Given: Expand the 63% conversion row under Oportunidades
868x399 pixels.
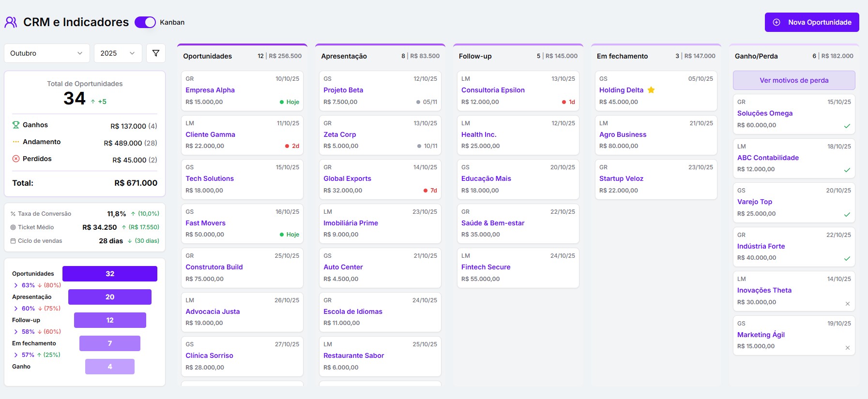Looking at the screenshot, I should click(16, 285).
